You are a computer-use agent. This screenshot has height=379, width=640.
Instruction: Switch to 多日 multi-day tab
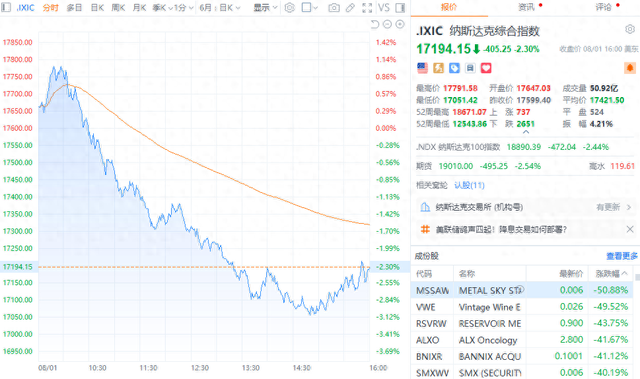tap(74, 7)
